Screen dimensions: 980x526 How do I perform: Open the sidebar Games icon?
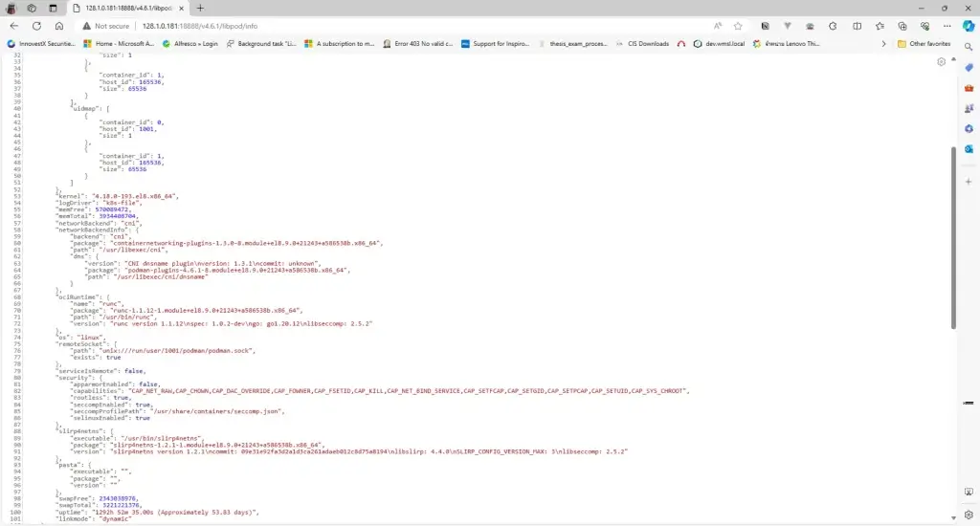coord(969,108)
